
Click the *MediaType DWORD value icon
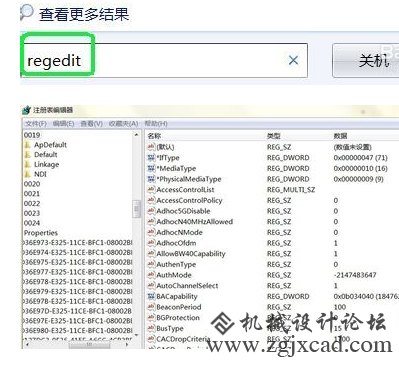click(x=151, y=168)
